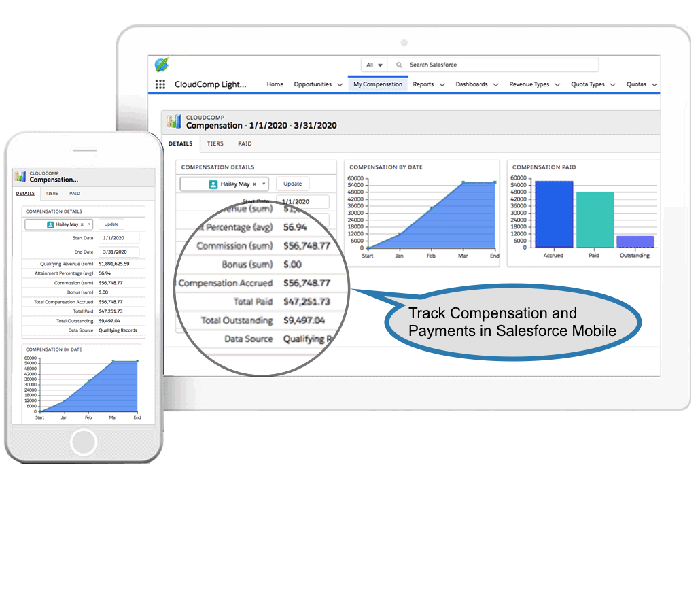
Task: Open the Opportunities tab
Action: tap(313, 84)
